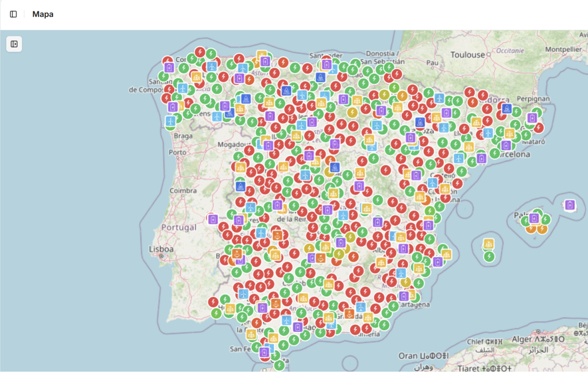The width and height of the screenshot is (588, 372).
Task: Select purple battery marker above Cartagena label
Action: pos(404,297)
